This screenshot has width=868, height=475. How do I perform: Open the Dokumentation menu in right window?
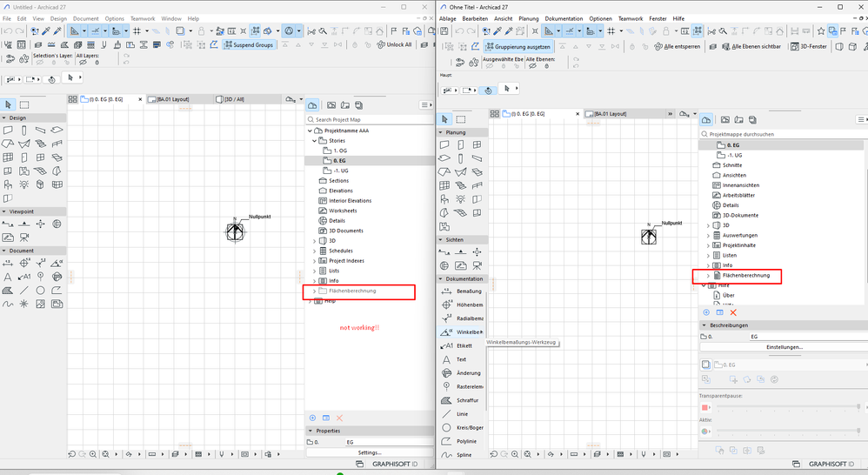[564, 18]
